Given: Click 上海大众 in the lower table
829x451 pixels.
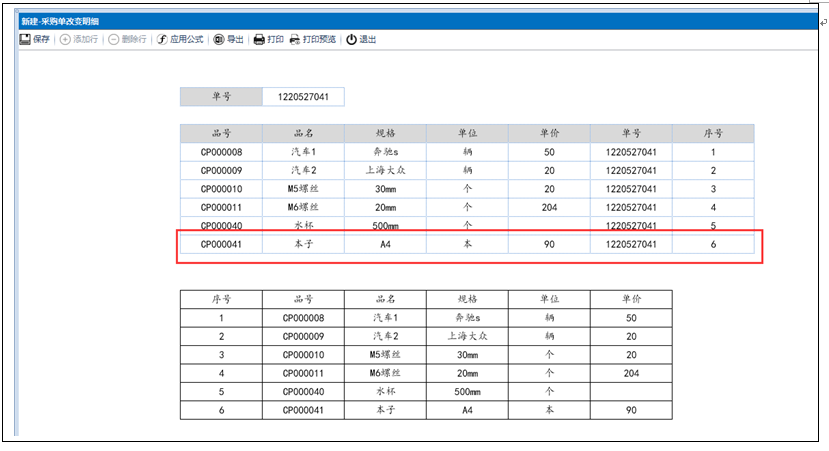Looking at the screenshot, I should (467, 336).
